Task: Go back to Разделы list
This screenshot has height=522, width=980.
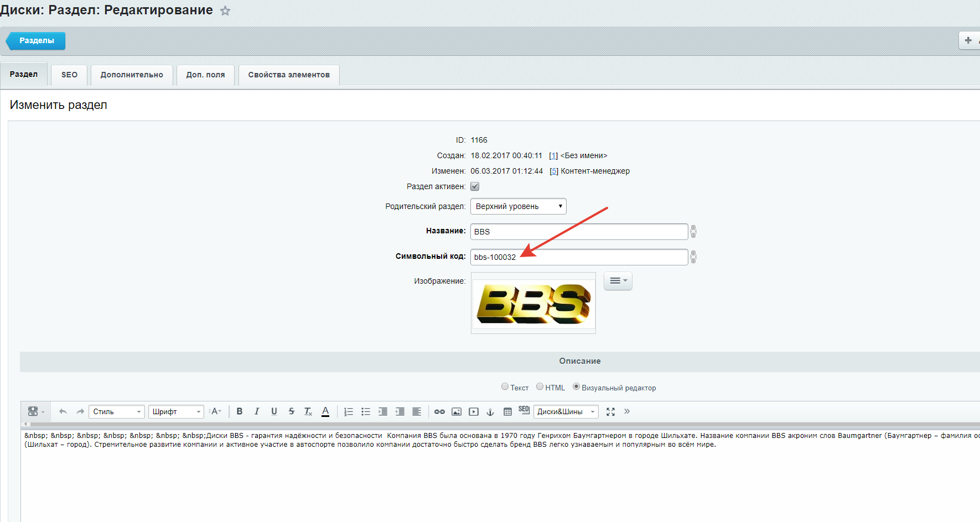Action: [36, 40]
